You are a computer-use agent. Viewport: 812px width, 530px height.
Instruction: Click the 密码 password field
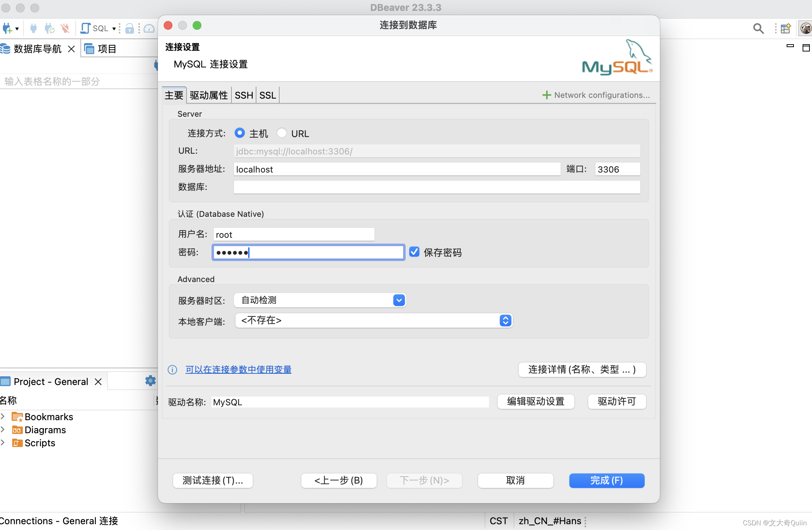pos(308,252)
